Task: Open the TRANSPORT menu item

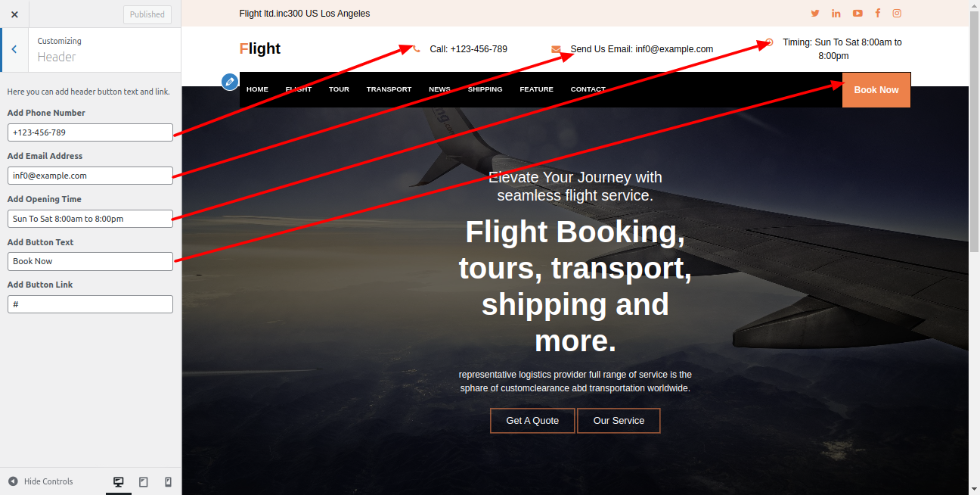Action: 389,89
